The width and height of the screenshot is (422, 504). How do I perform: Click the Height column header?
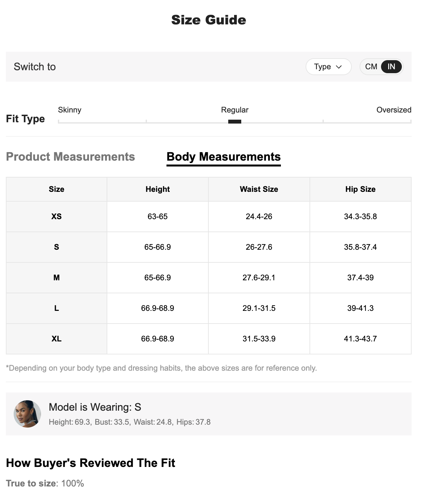[x=158, y=189]
